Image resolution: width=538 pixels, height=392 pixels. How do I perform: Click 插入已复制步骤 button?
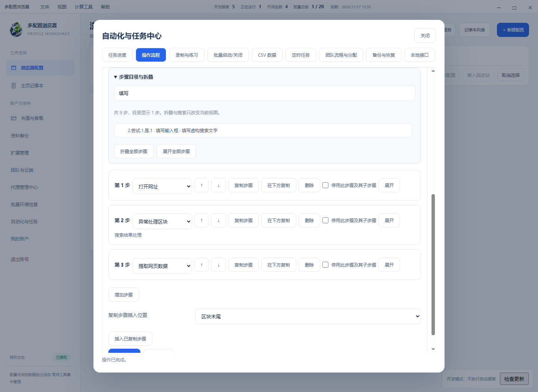(x=130, y=339)
